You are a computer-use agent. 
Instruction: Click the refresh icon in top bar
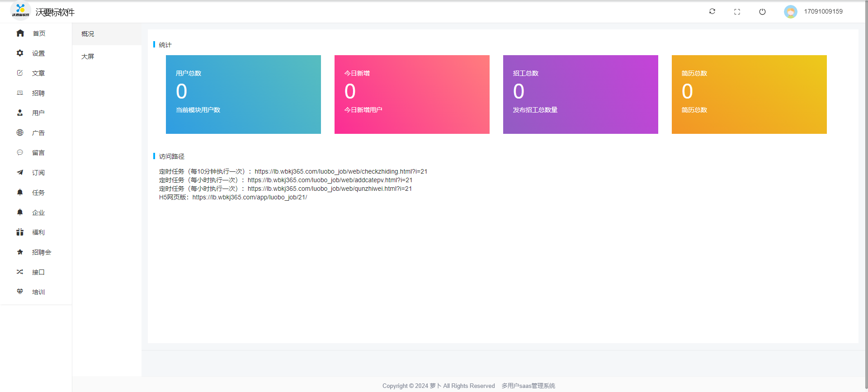point(712,11)
